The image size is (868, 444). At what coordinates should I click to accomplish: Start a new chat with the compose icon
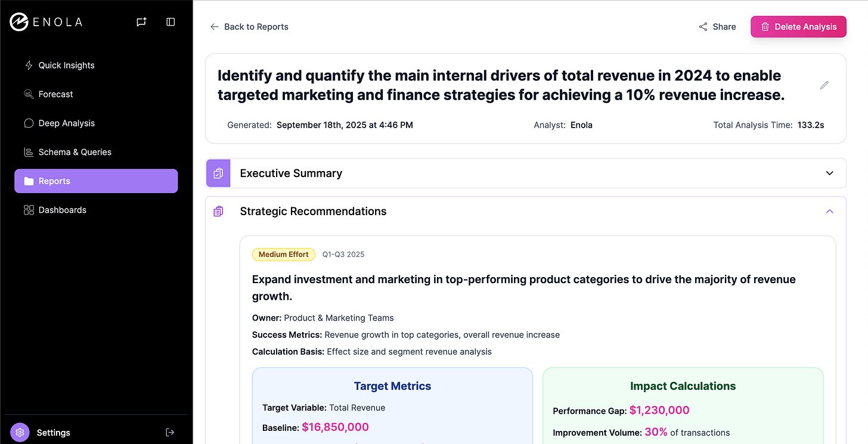pyautogui.click(x=141, y=22)
